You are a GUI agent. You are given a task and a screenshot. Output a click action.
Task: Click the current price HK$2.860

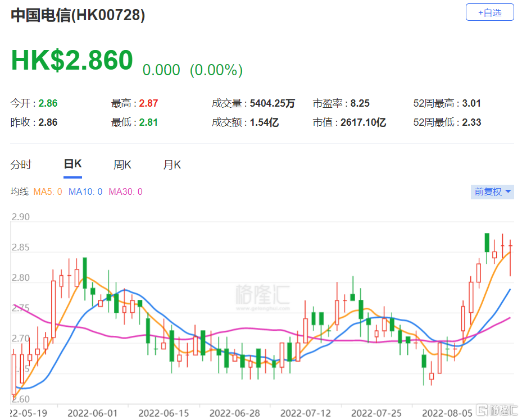pos(72,60)
